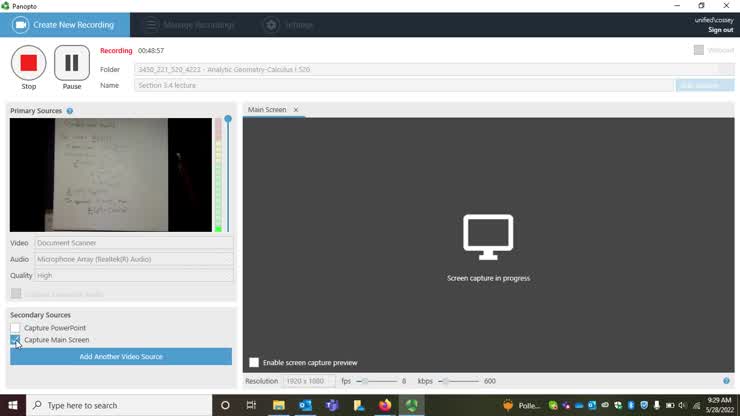Click the session Name field
Viewport: 740px width, 416px height.
(x=404, y=85)
